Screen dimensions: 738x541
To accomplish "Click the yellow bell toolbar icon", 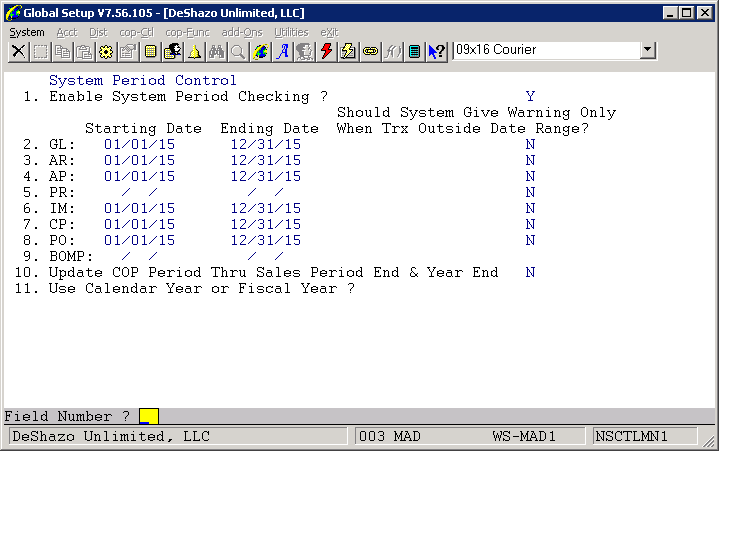I will coord(194,51).
